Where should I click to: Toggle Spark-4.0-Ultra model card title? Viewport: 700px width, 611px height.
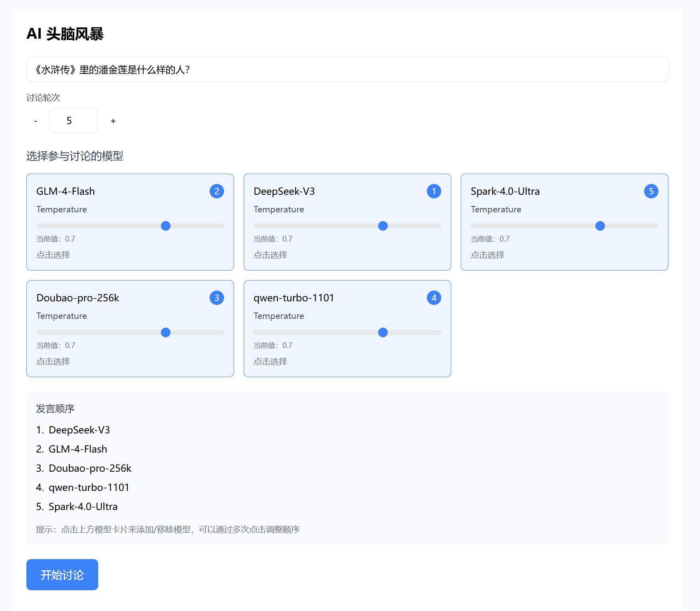505,192
